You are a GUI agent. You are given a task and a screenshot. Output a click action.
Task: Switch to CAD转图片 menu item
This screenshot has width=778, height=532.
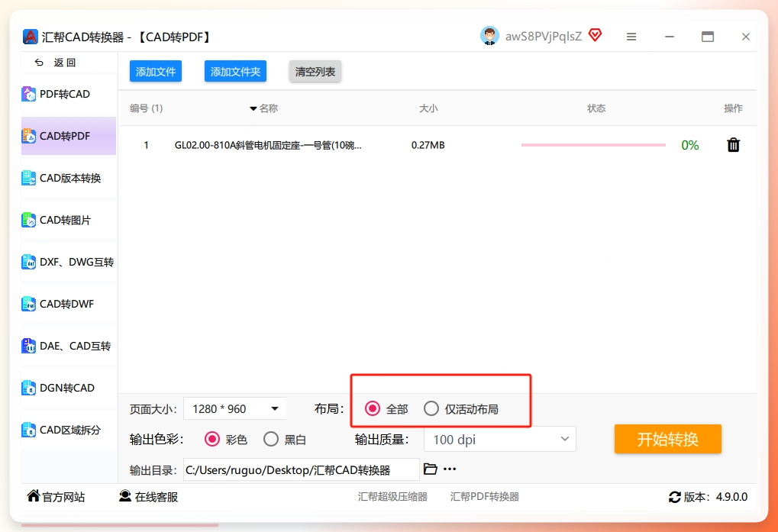69,220
